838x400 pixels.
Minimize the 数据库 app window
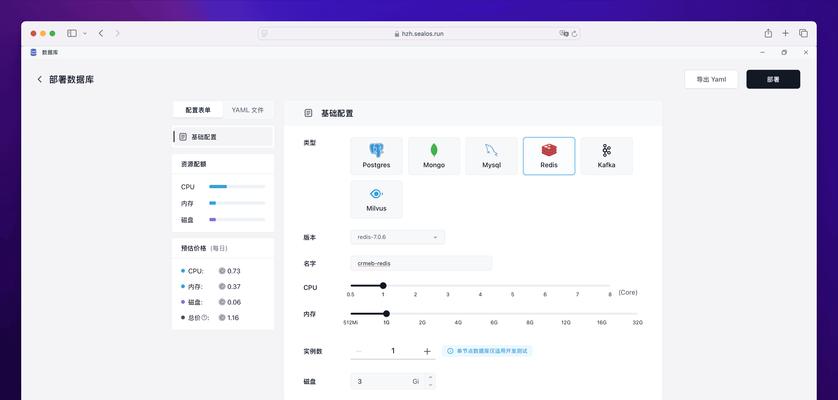click(x=763, y=52)
